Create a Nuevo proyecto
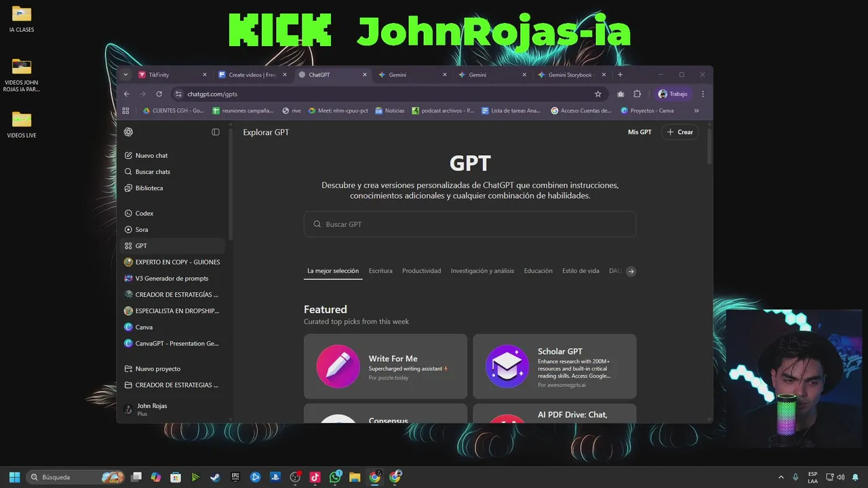The image size is (868, 488). pyautogui.click(x=172, y=369)
